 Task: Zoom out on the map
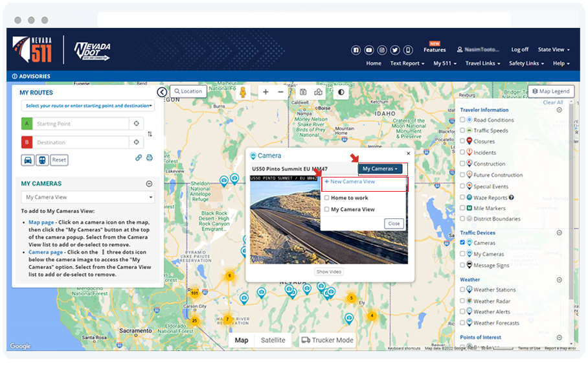(x=280, y=92)
